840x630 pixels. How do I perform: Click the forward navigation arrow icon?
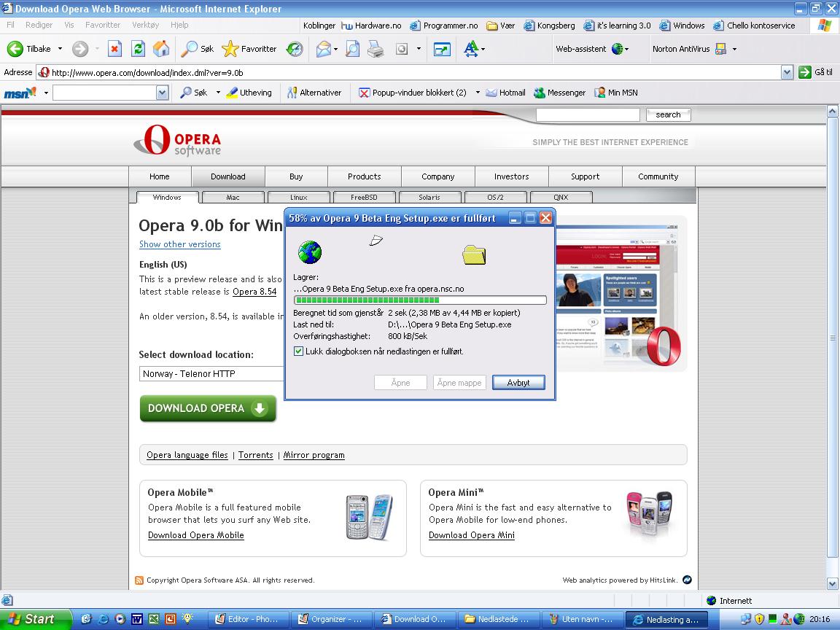pos(79,49)
